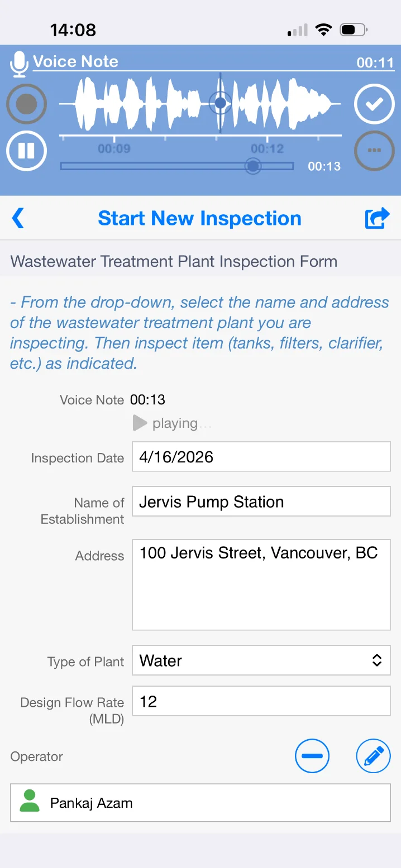Open the Name of Establishment selector
The image size is (401, 868).
[x=261, y=501]
